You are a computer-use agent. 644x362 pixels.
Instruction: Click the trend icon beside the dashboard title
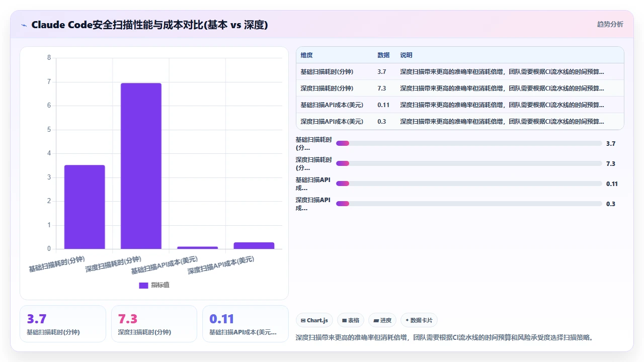click(24, 25)
